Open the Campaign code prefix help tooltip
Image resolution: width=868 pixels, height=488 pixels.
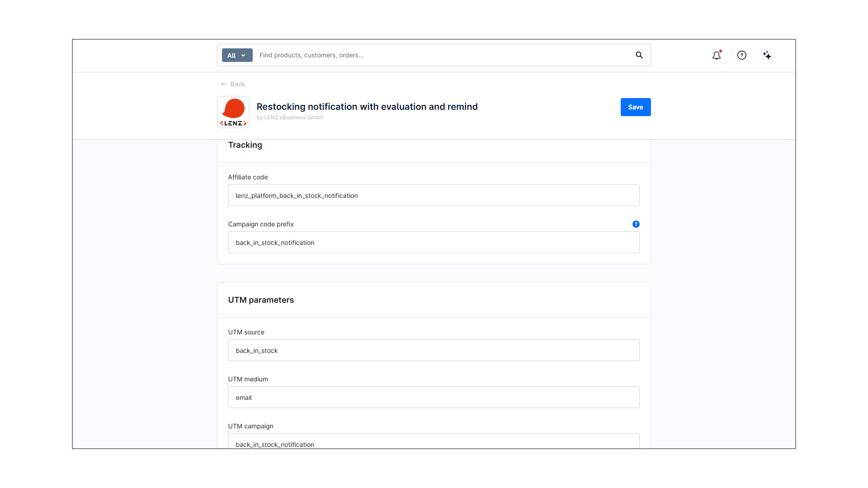coord(636,224)
